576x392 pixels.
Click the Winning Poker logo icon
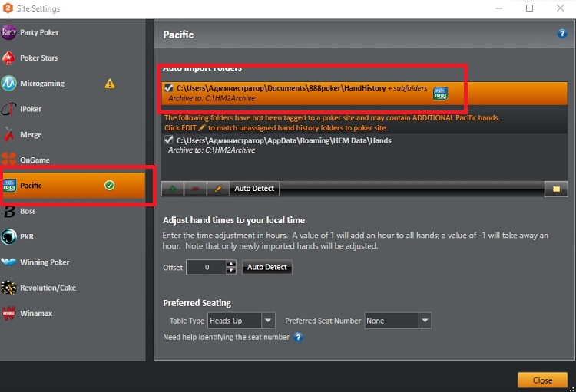click(8, 262)
